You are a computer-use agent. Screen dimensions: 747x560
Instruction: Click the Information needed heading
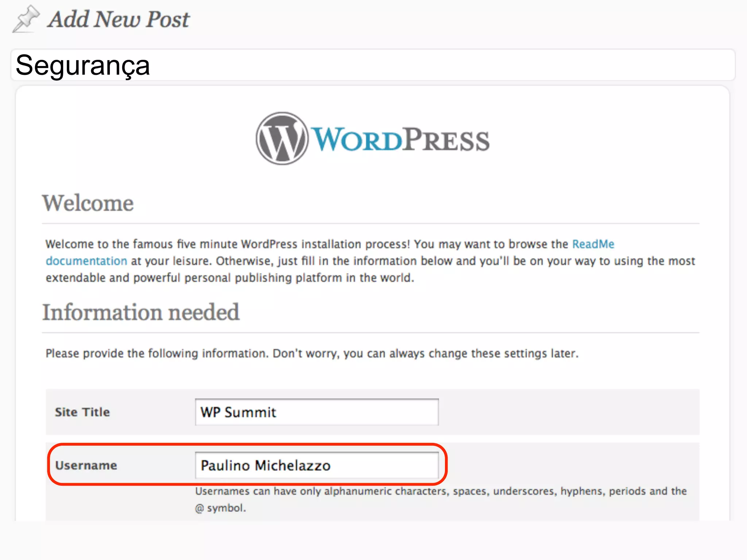tap(141, 312)
